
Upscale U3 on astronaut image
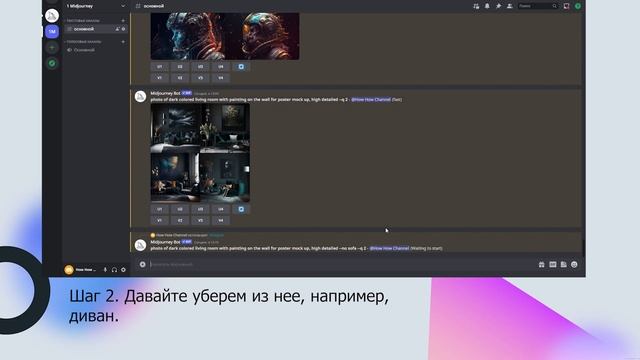(200, 67)
